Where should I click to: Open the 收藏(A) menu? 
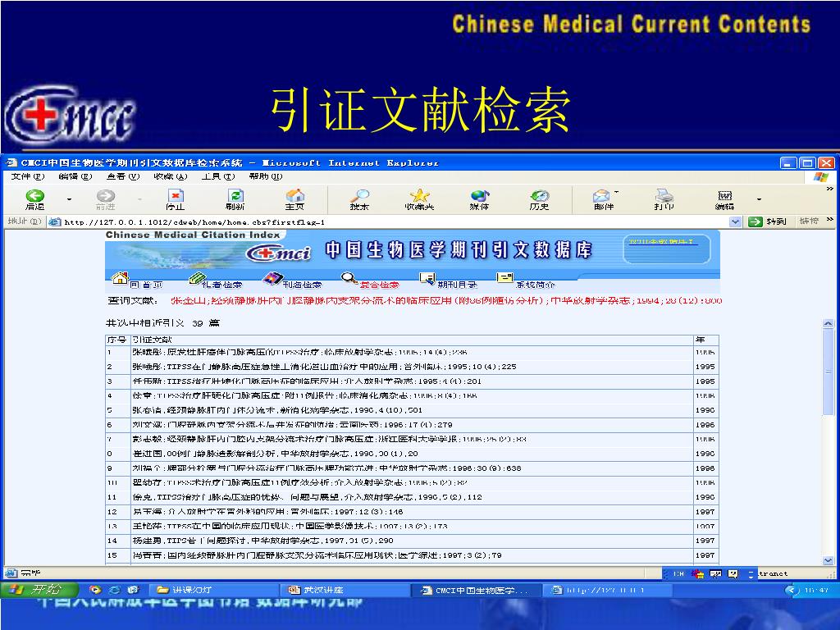(171, 176)
